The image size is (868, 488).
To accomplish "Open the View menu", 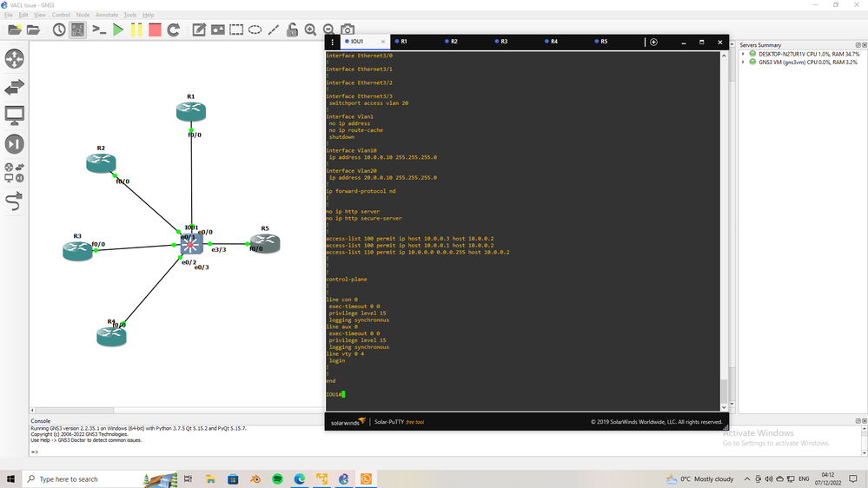I will click(x=40, y=15).
